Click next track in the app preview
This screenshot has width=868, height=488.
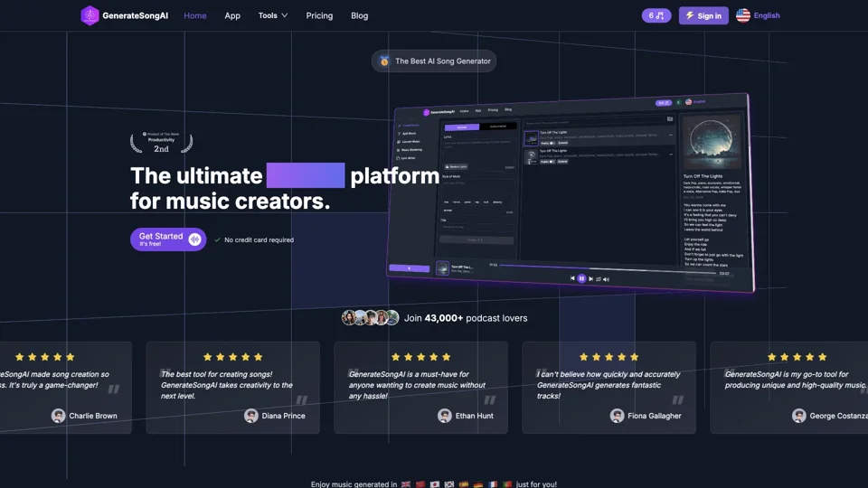pos(590,279)
